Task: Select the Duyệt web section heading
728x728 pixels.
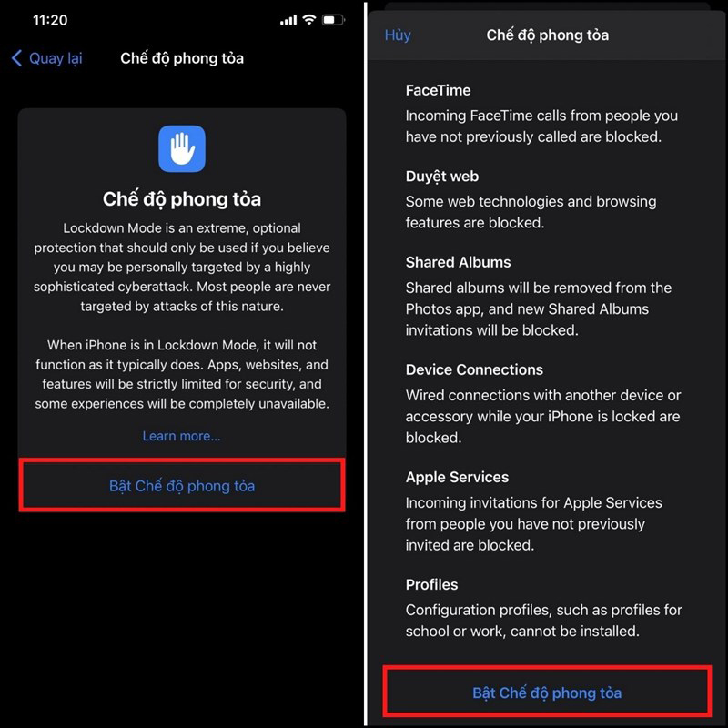Action: [x=442, y=177]
